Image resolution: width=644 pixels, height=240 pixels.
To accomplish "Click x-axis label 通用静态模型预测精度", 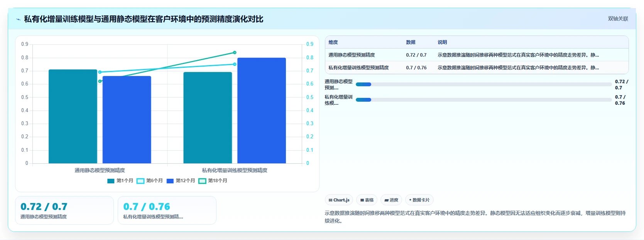I will 100,170.
